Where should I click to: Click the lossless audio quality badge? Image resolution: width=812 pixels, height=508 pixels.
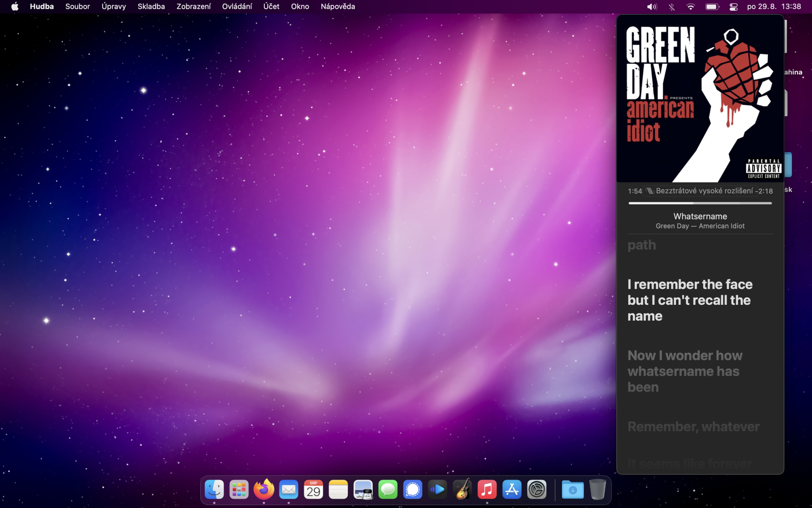699,191
